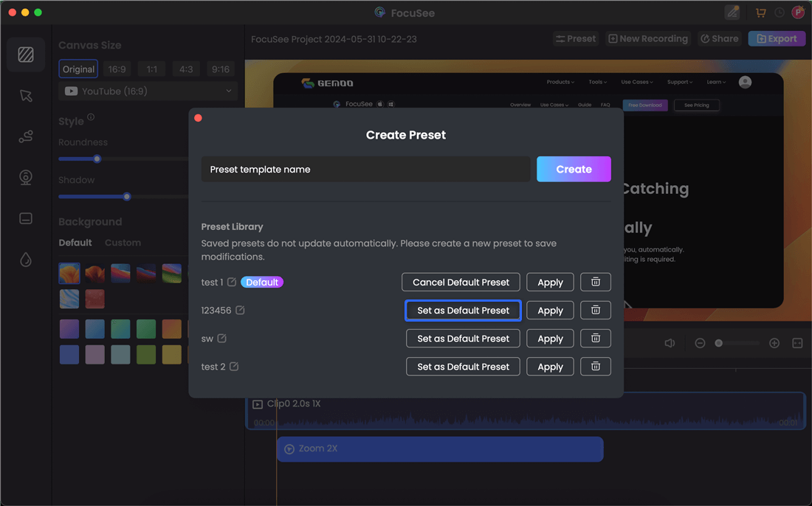Select the Original canvas size
The width and height of the screenshot is (812, 506).
(x=78, y=69)
